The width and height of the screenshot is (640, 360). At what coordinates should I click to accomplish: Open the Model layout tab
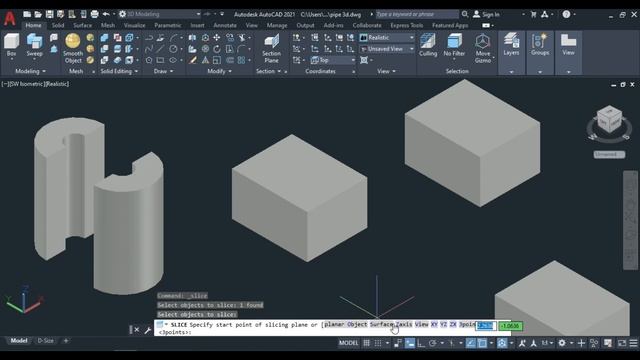tap(19, 340)
